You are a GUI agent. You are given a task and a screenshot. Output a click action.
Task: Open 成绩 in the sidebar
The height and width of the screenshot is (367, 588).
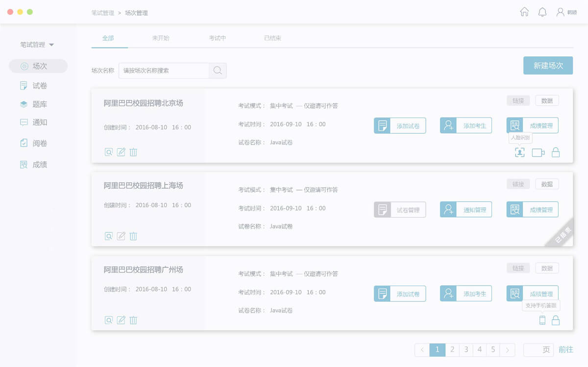pos(33,165)
